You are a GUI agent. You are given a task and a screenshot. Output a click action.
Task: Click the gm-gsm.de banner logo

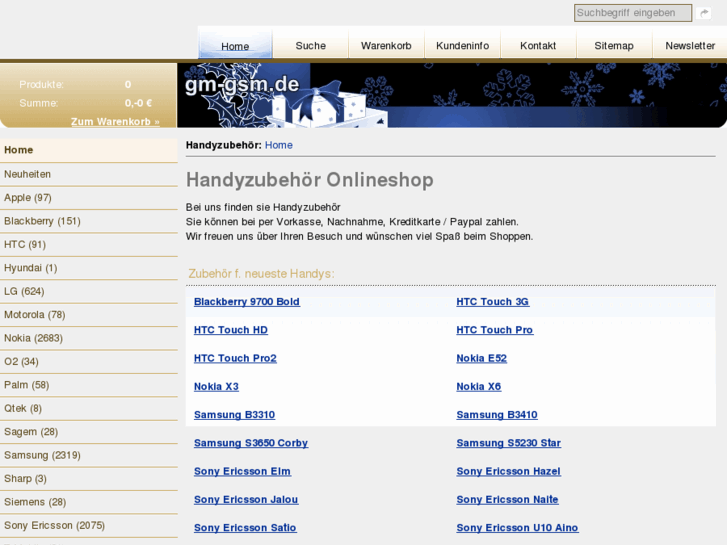(242, 84)
